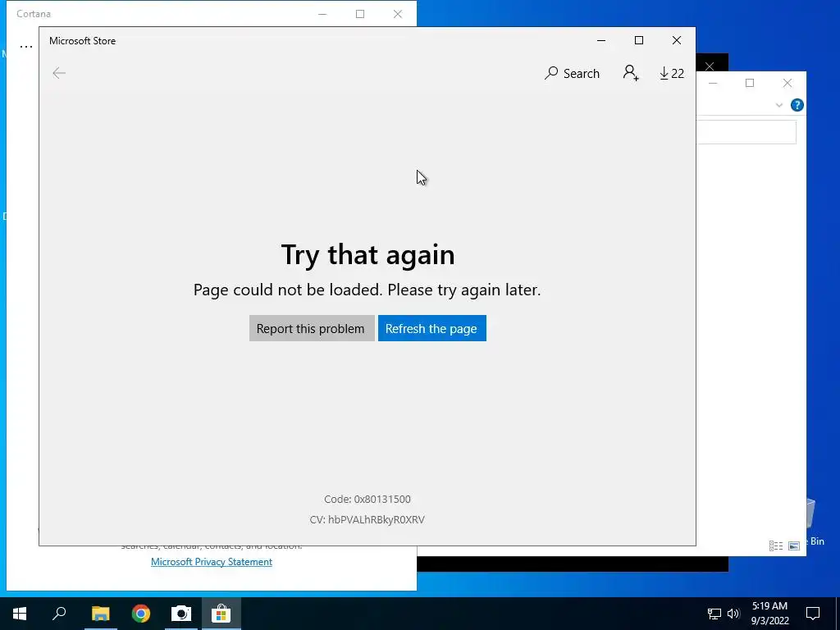Open help in File Explorer window
The height and width of the screenshot is (630, 840).
tap(797, 105)
